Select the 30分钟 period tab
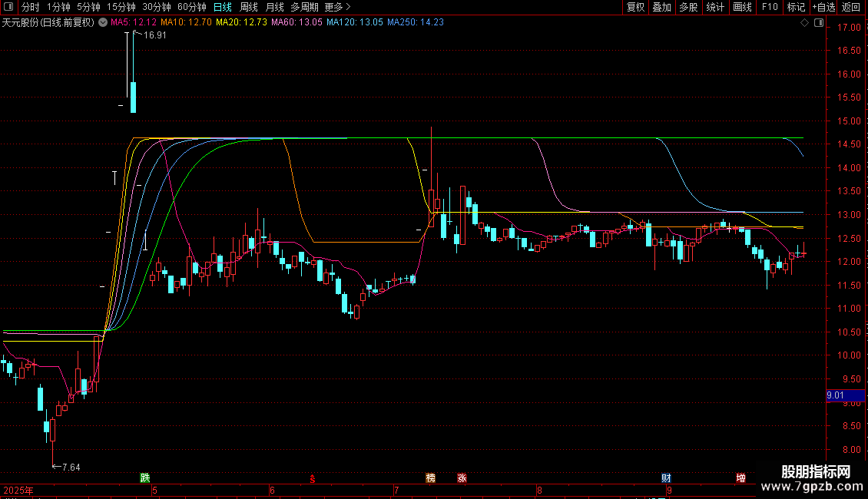The width and height of the screenshot is (868, 499). click(157, 7)
